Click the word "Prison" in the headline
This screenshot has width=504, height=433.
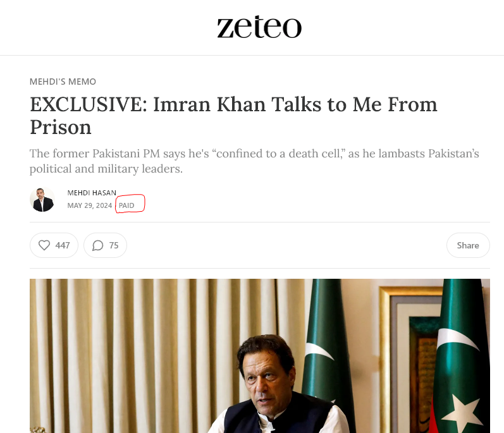(61, 128)
